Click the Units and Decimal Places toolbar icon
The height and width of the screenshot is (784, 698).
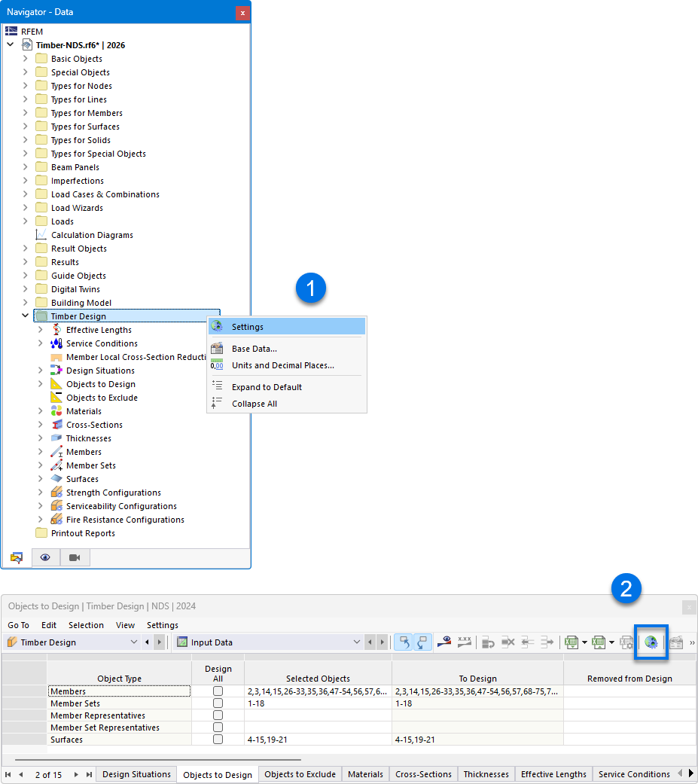point(464,642)
